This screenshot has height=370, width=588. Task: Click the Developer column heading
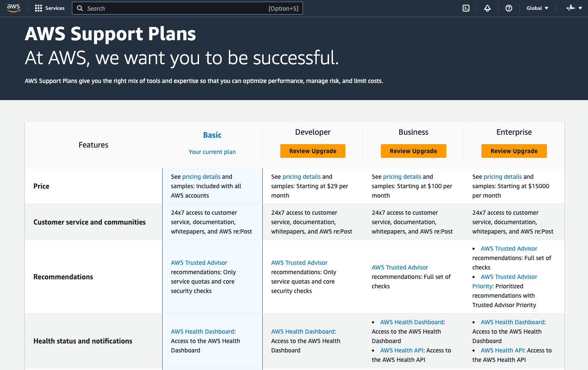coord(313,132)
